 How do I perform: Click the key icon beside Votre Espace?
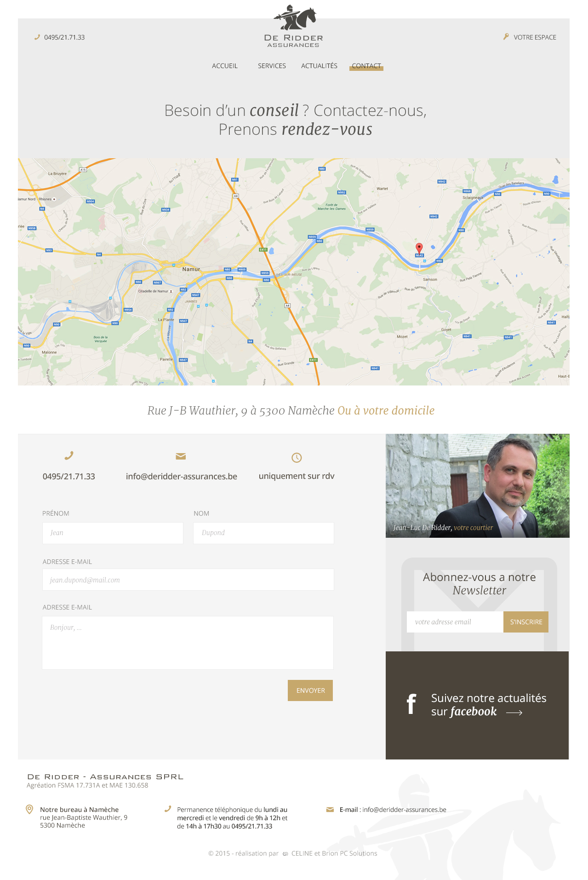(x=506, y=37)
